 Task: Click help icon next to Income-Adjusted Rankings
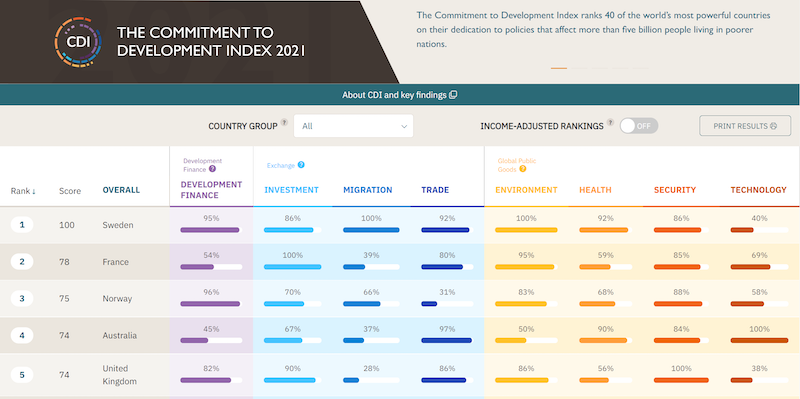(x=610, y=122)
